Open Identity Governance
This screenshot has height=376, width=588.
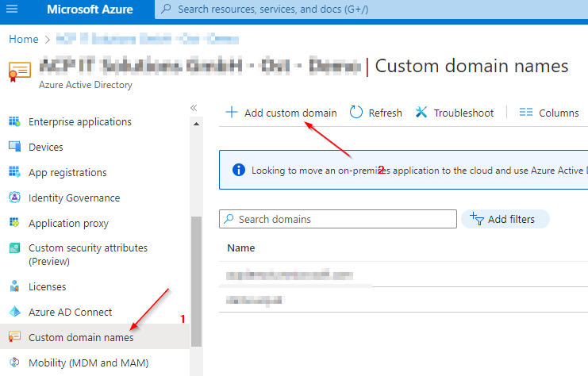coord(75,198)
